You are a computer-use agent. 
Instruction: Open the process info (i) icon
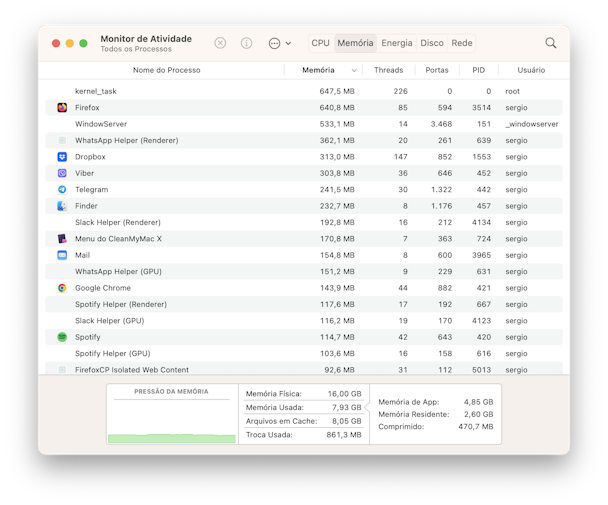pyautogui.click(x=246, y=43)
